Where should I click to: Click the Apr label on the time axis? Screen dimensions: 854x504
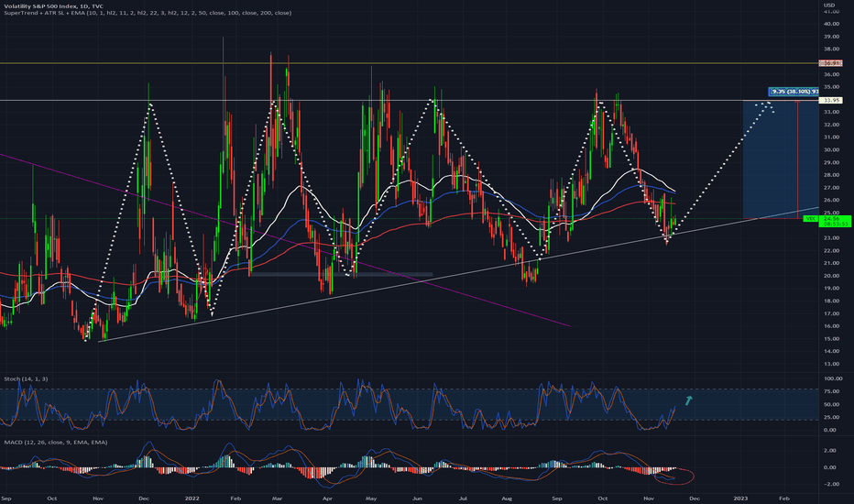(327, 498)
